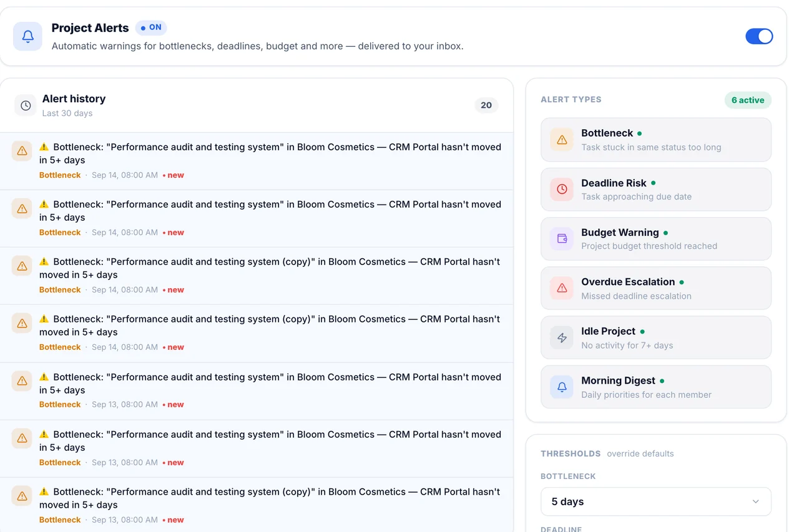Open the Bottleneck threshold "5 days" dropdown
Screen dimensions: 799x532
(656, 501)
